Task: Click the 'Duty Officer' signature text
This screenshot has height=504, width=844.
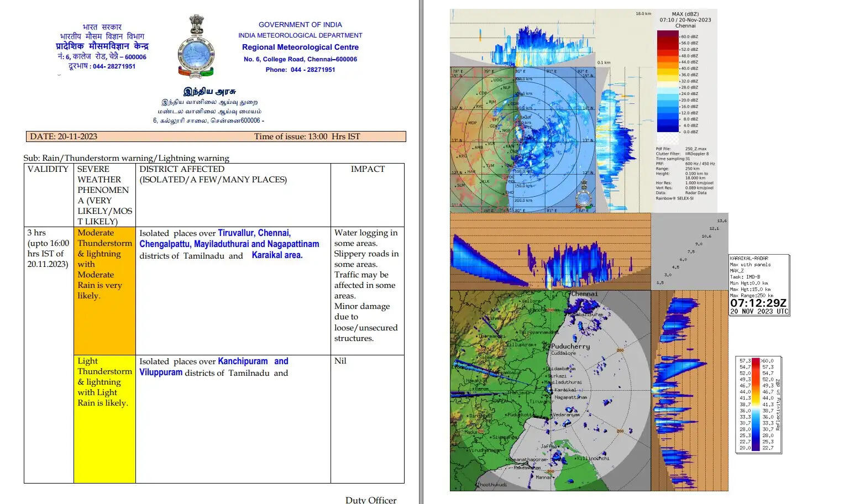Action: [370, 500]
